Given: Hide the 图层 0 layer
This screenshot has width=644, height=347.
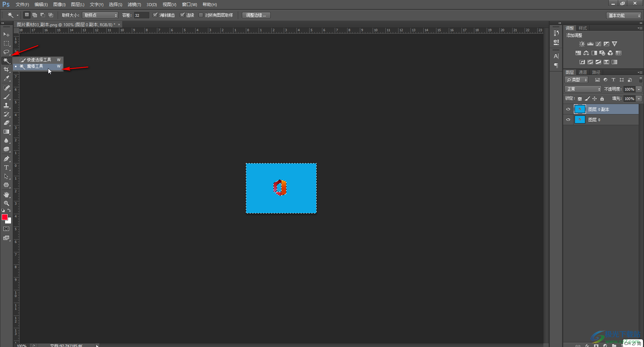Looking at the screenshot, I should click(x=568, y=119).
